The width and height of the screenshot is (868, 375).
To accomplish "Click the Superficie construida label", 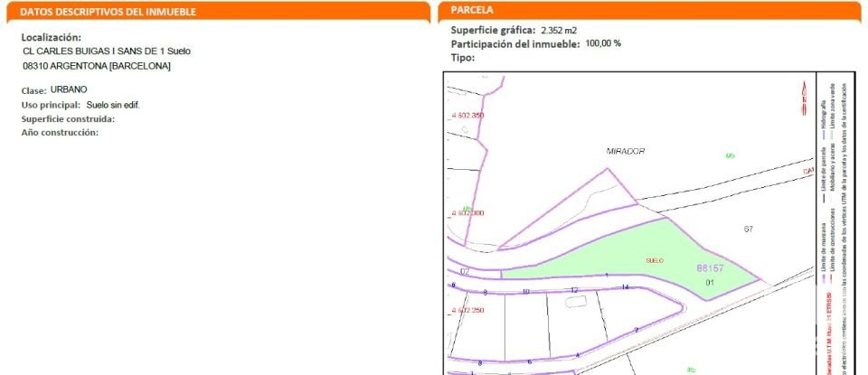I will pos(68,118).
